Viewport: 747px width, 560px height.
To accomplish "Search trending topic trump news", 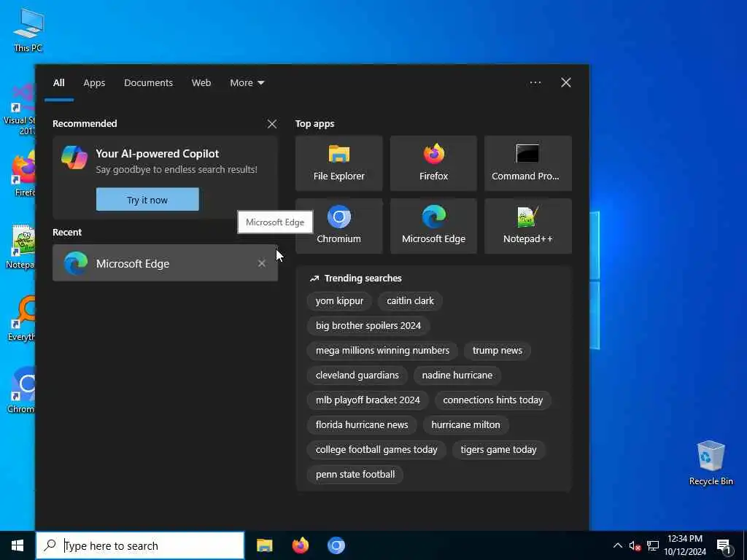I will [498, 351].
